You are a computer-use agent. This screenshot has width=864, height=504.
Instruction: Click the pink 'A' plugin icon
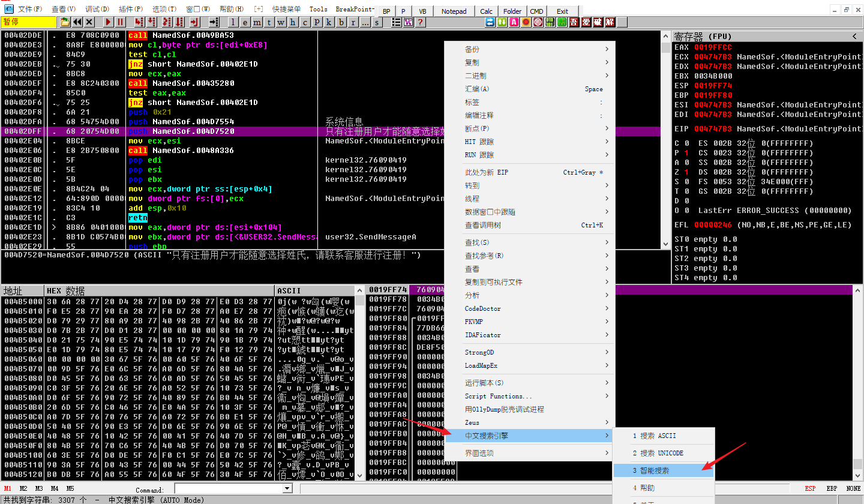(x=514, y=22)
